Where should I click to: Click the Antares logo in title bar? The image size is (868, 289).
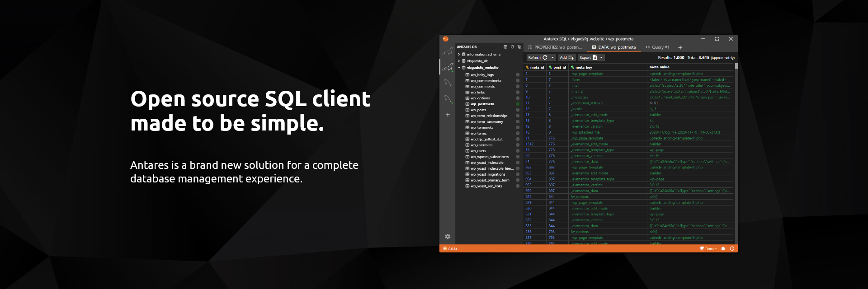pos(445,39)
